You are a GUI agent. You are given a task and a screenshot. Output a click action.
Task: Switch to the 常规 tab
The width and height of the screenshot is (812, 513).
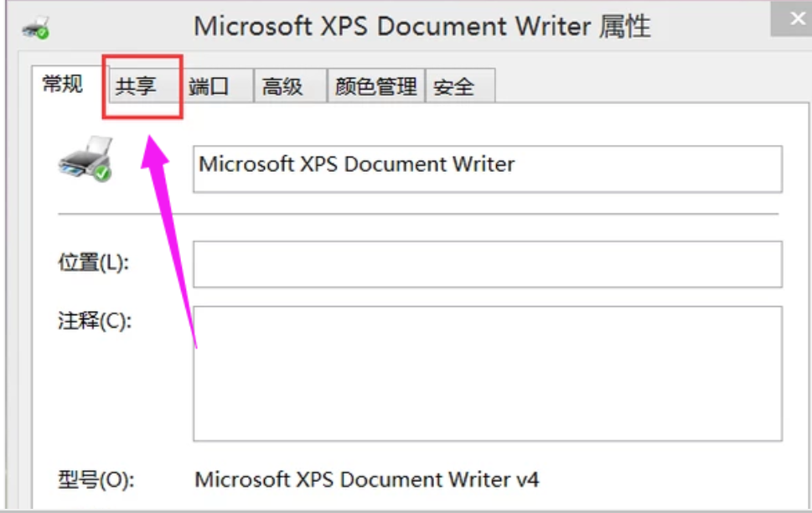click(63, 85)
